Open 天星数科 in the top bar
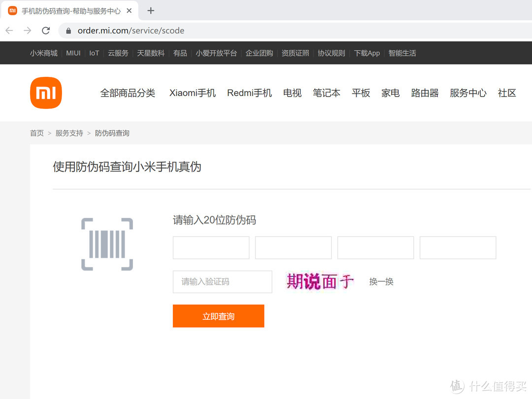The height and width of the screenshot is (399, 532). 151,53
